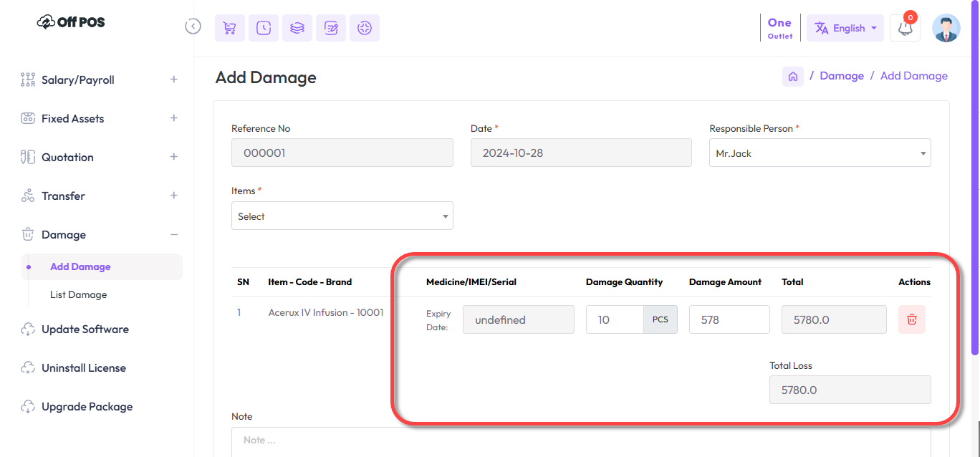Click the user profile avatar
Screen dimensions: 980x457
point(946,28)
